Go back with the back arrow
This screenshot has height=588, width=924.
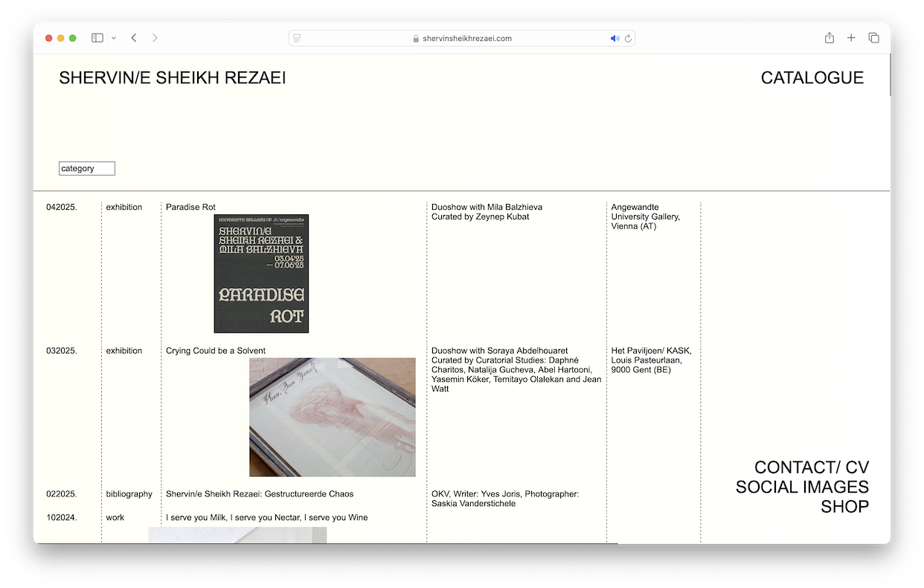point(134,38)
